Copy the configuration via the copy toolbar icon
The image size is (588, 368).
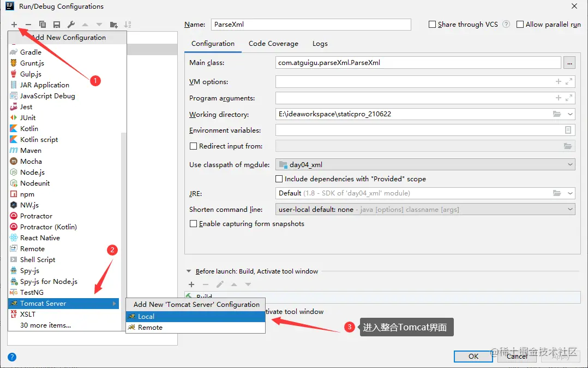pos(43,25)
